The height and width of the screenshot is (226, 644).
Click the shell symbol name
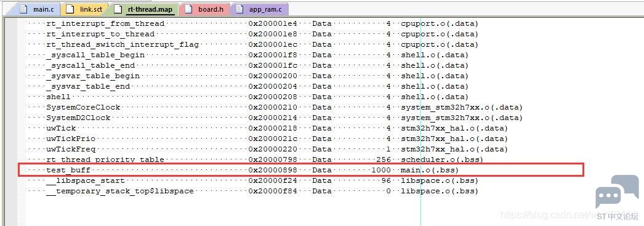click(x=58, y=97)
